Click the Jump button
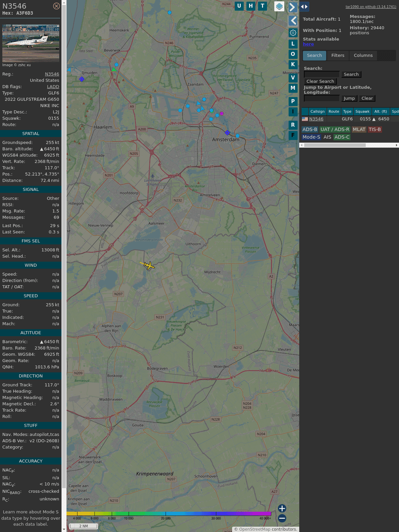Viewport: 399px width, 532px height. 349,98
